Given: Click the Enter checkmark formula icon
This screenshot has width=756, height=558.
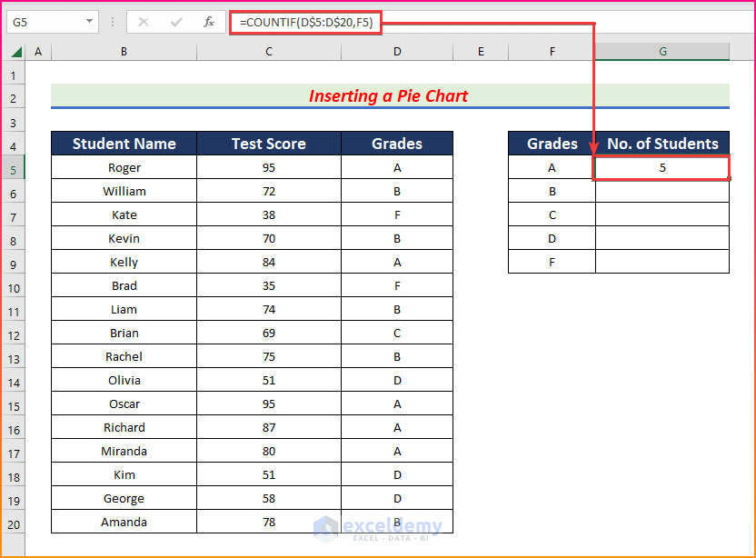Looking at the screenshot, I should [176, 22].
